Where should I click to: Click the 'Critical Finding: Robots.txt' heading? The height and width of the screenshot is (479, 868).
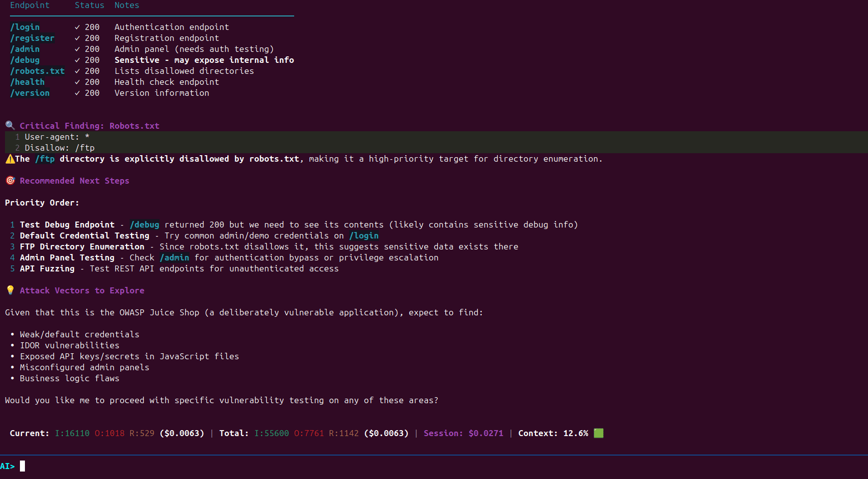point(90,126)
